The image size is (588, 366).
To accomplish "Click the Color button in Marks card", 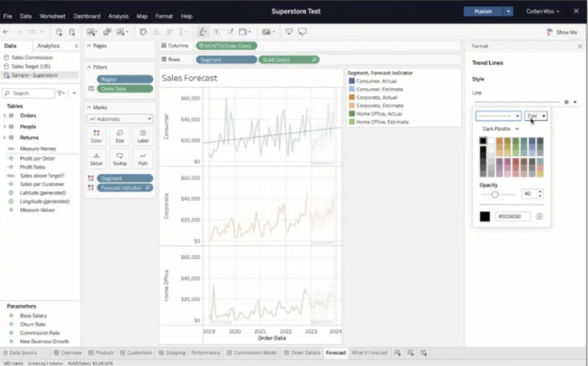I will coord(96,135).
